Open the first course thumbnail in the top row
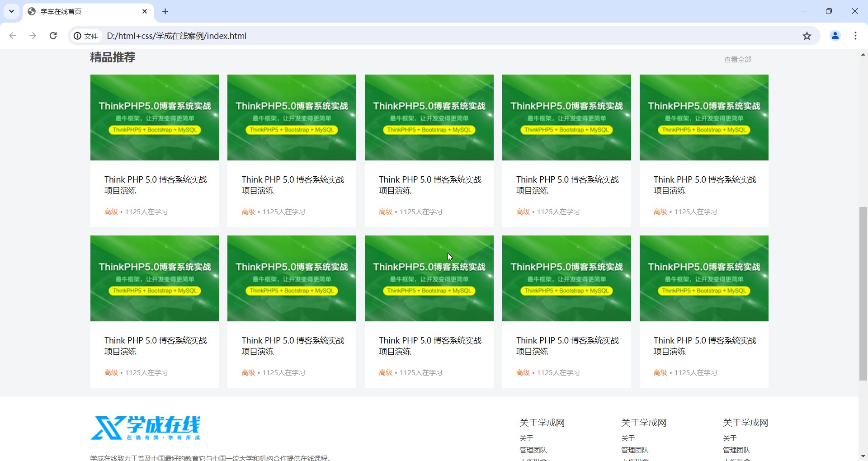 click(x=155, y=118)
